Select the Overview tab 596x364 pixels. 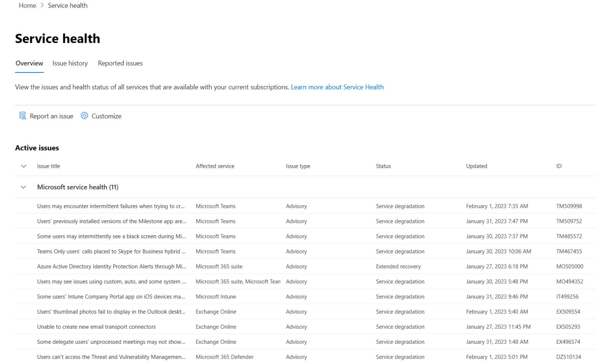tap(29, 63)
